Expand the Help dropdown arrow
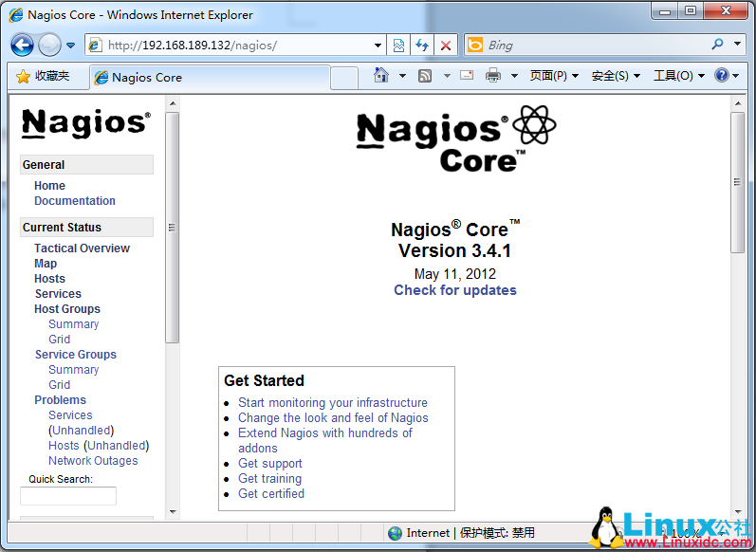756x552 pixels. point(735,76)
